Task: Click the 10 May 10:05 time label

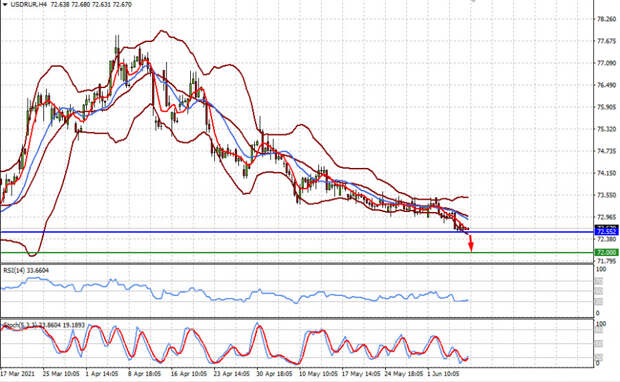Action: (x=318, y=374)
